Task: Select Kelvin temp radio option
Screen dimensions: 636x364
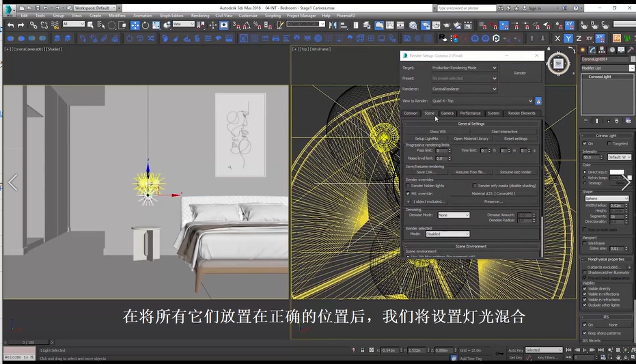Action: (585, 178)
